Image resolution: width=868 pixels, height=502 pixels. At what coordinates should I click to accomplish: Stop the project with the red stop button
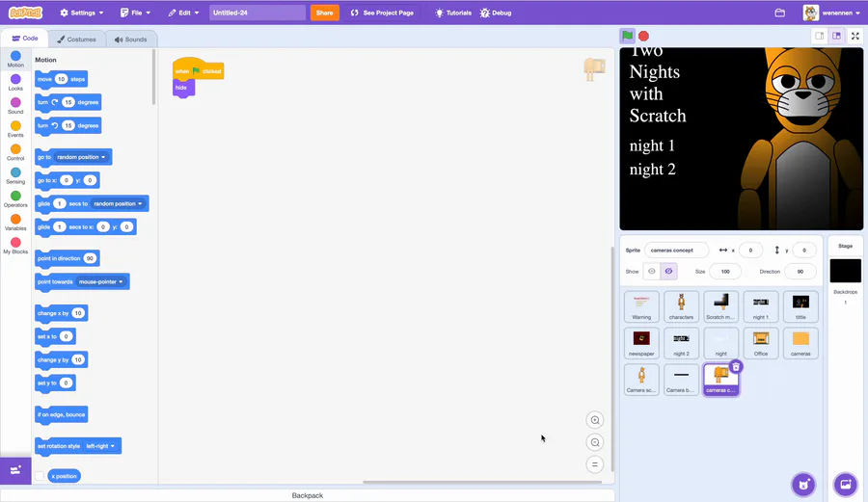pyautogui.click(x=643, y=36)
